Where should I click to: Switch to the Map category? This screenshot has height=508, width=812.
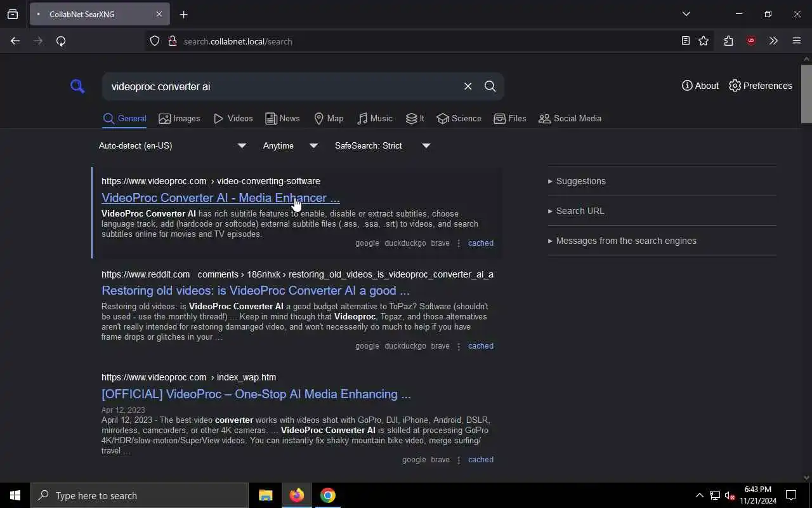tap(329, 119)
